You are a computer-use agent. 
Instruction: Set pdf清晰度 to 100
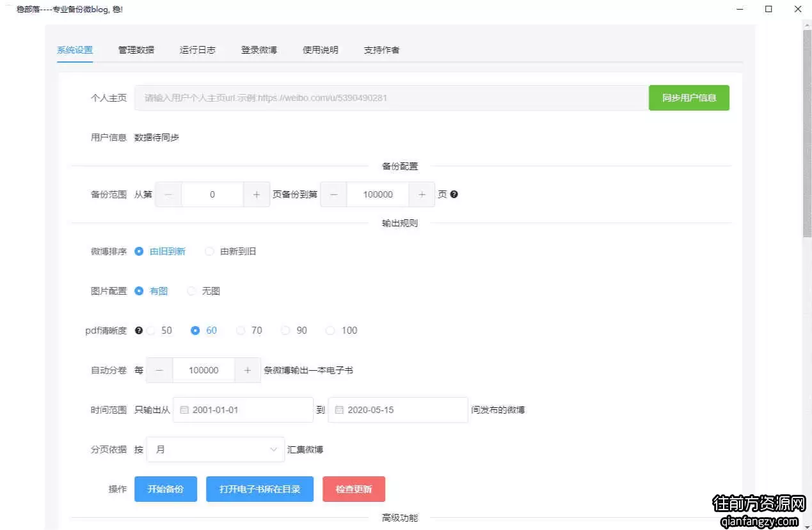click(x=341, y=331)
